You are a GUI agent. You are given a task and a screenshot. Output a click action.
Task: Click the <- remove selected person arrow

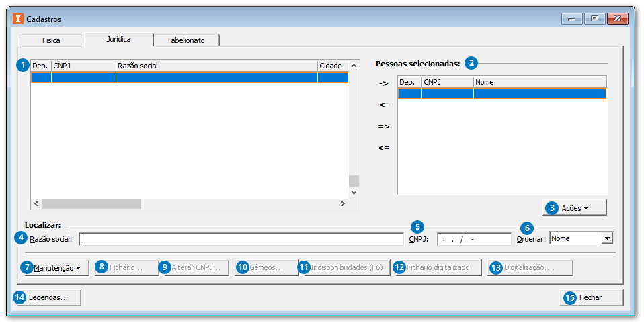[384, 105]
